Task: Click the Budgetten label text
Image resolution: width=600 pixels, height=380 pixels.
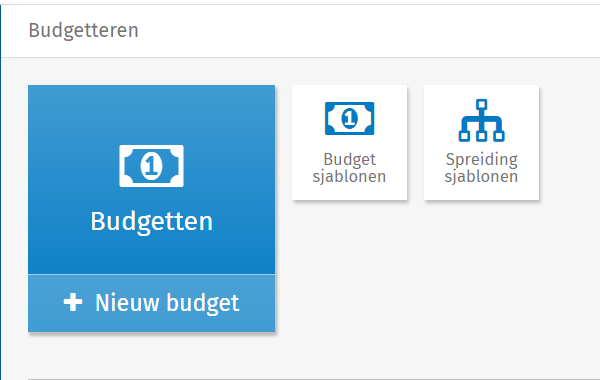Action: tap(152, 222)
